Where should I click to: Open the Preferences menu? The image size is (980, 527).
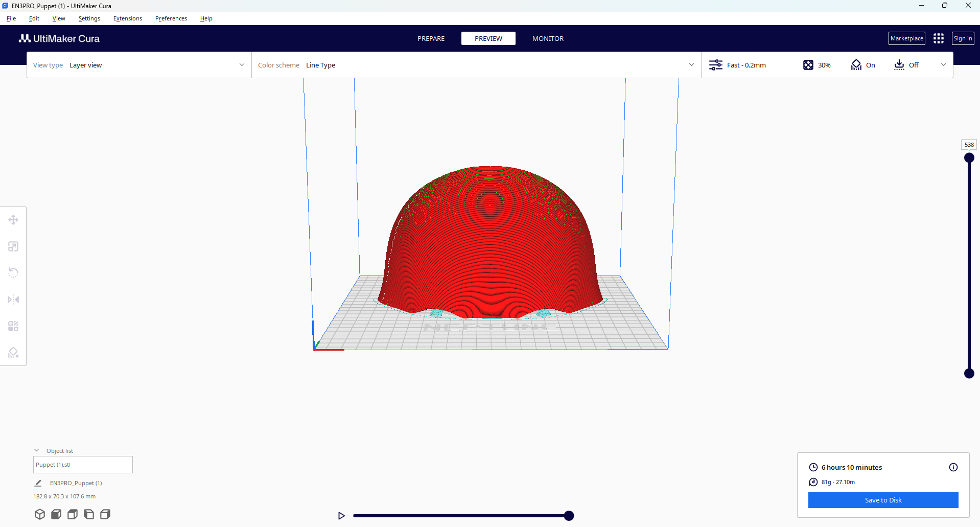coord(171,18)
